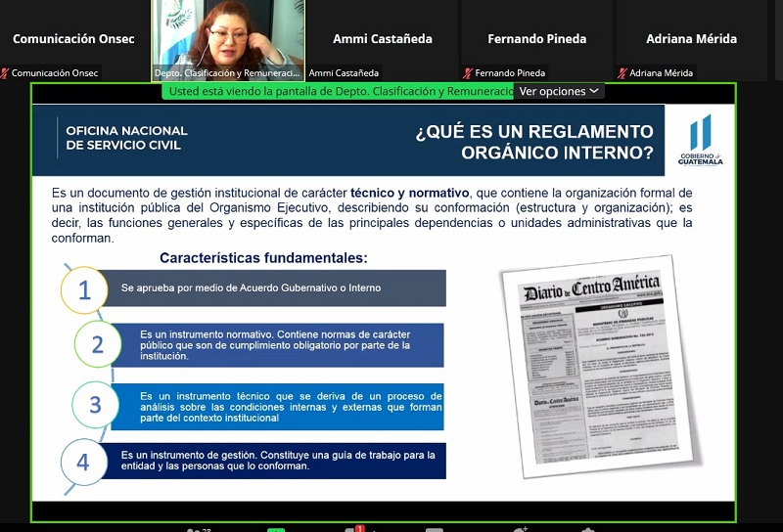The image size is (783, 532).
Task: Click the Diario de Centro América newspaper image
Action: click(594, 365)
